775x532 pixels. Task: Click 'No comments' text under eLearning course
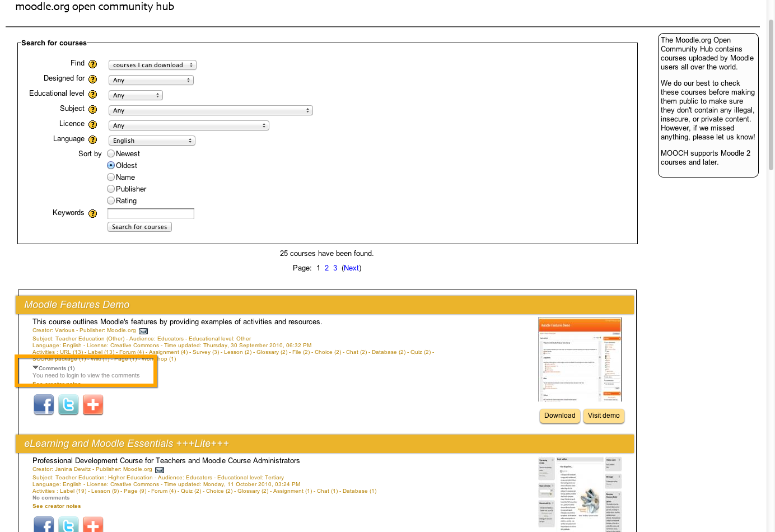pyautogui.click(x=51, y=498)
